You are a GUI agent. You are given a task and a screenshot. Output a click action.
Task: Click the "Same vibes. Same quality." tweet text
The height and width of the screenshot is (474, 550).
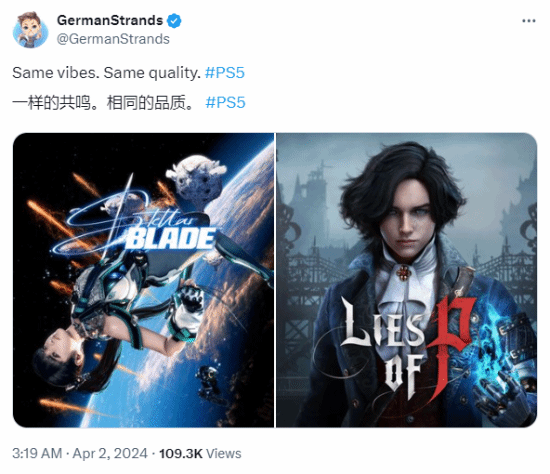[x=107, y=73]
